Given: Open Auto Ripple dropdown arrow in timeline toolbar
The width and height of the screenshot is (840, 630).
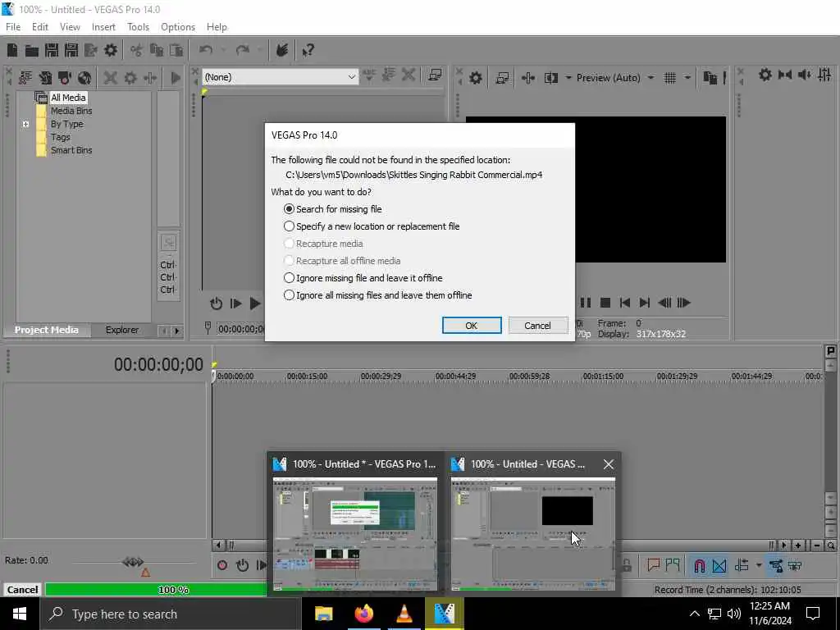Looking at the screenshot, I should coord(759,565).
